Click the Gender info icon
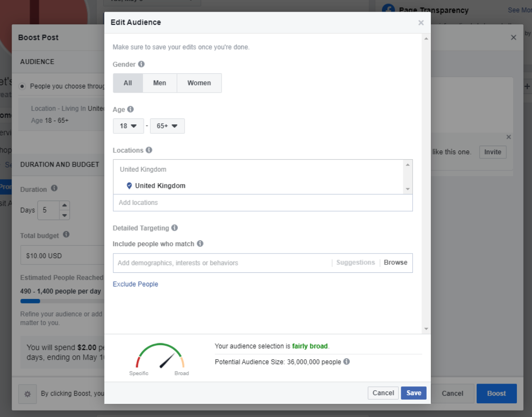Image resolution: width=532 pixels, height=417 pixels. click(141, 64)
